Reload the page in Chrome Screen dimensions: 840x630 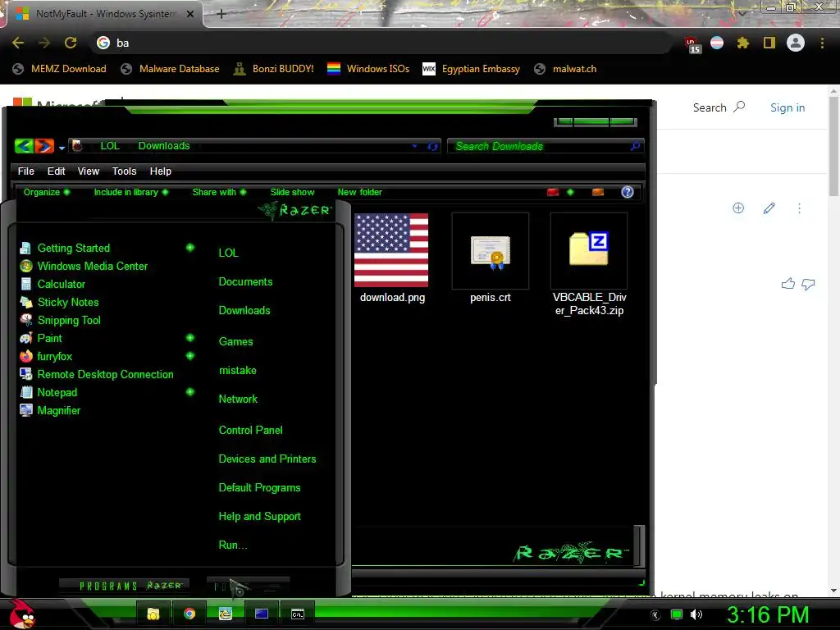(71, 43)
